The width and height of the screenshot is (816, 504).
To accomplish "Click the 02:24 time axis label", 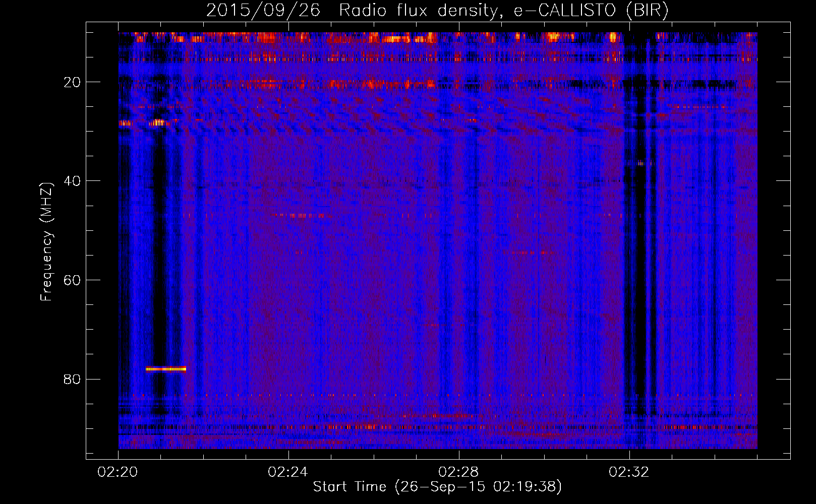I will [x=288, y=472].
